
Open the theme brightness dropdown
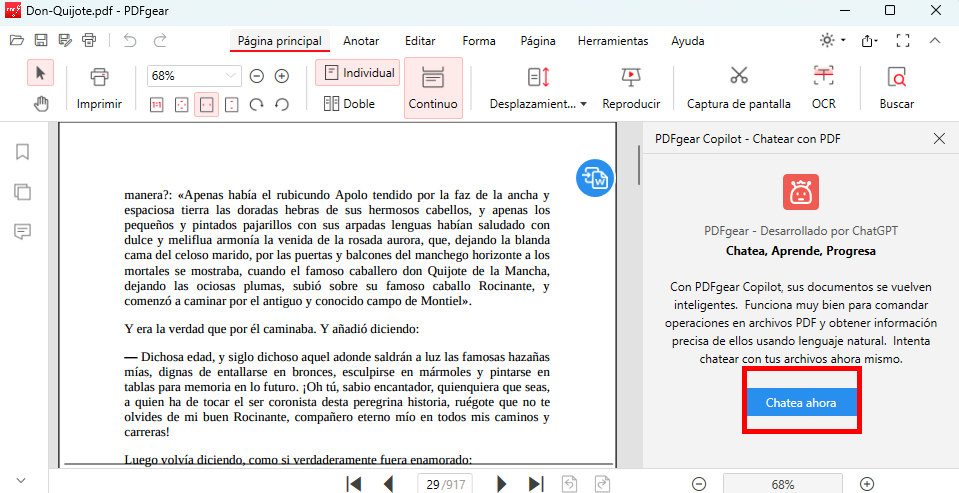[832, 41]
